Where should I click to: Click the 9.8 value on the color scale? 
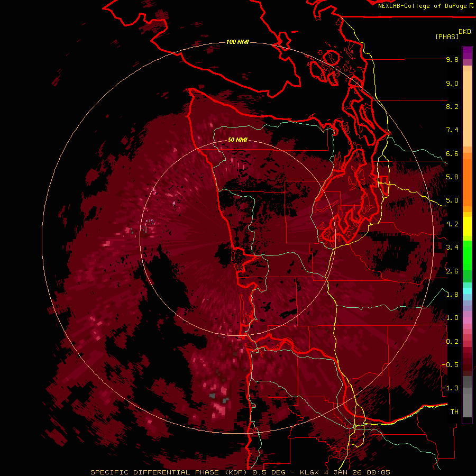tap(452, 59)
